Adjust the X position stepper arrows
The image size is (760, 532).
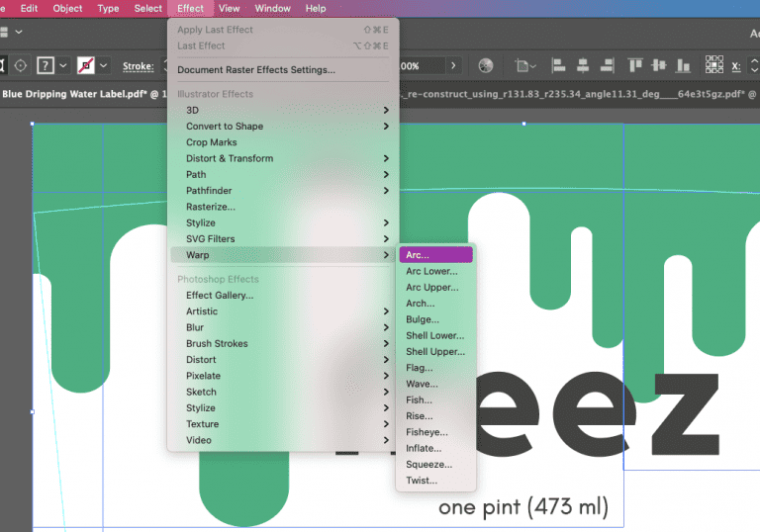click(753, 66)
